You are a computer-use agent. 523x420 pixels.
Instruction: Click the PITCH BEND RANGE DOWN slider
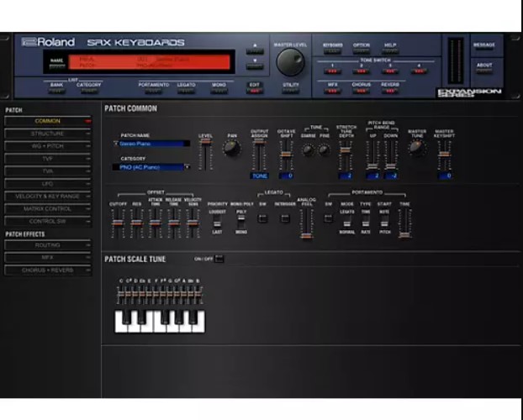[391, 155]
